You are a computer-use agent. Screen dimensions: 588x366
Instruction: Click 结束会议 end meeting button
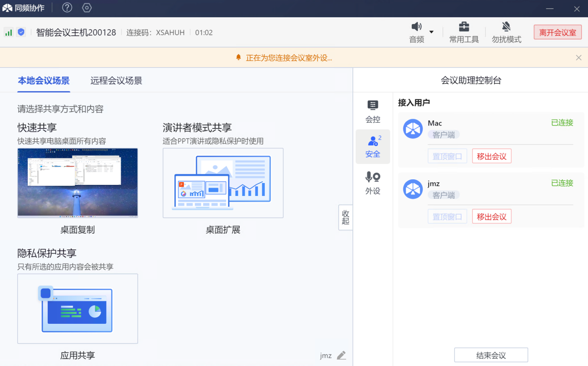[x=491, y=355]
